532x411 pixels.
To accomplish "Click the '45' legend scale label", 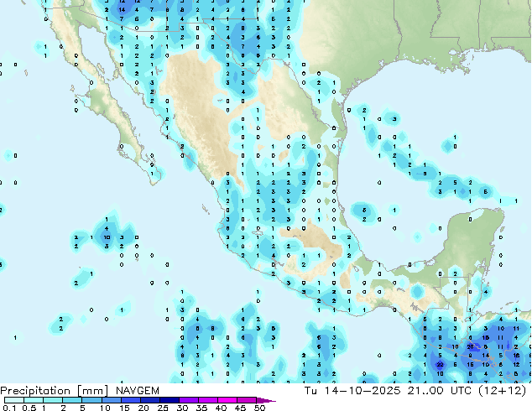I will 240,408.
